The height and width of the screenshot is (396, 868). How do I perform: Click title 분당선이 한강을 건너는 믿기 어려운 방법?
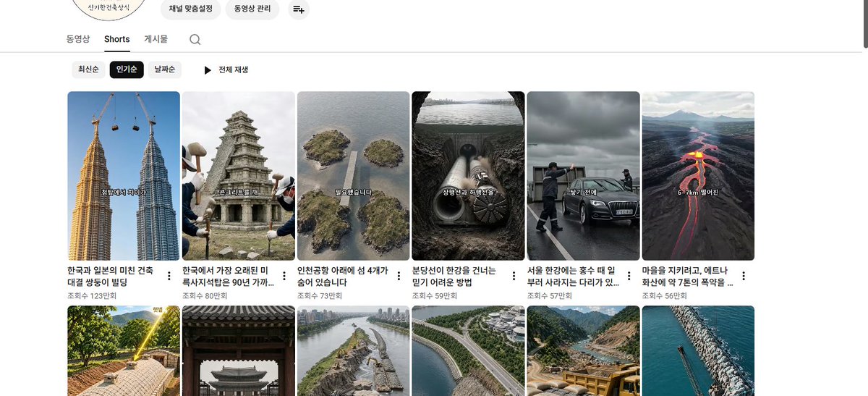[x=454, y=277]
